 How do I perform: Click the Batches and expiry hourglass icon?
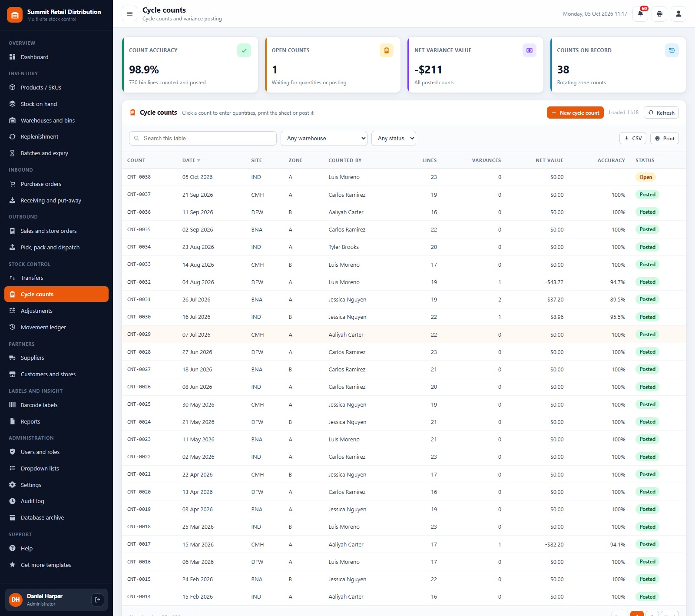tap(13, 153)
